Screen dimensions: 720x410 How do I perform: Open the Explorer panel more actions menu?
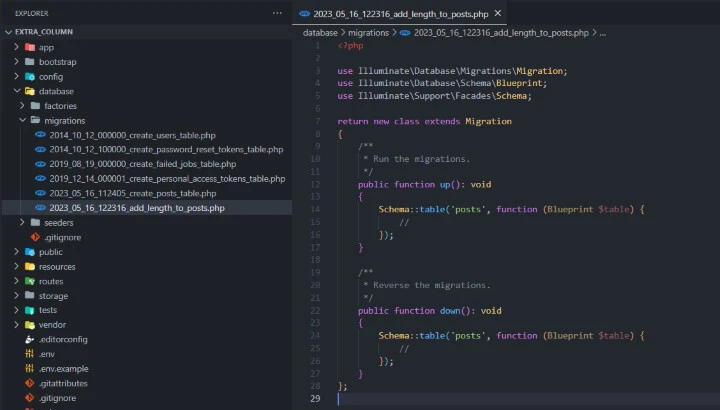[277, 13]
